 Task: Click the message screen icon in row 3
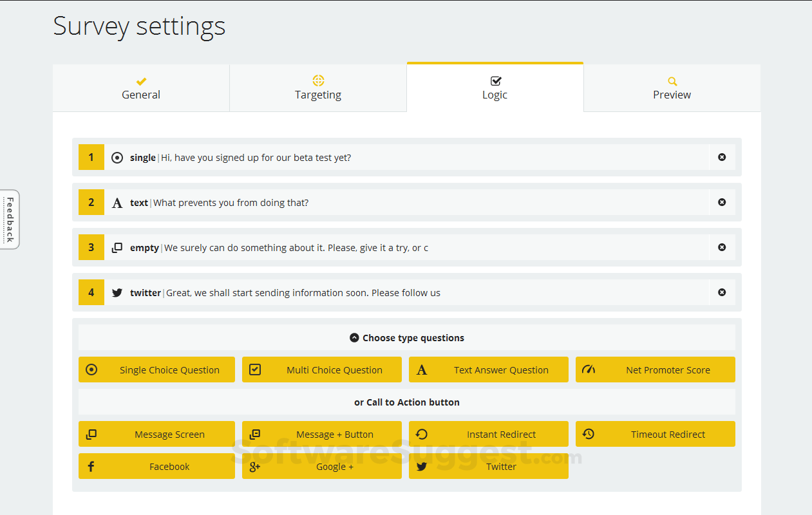[117, 248]
